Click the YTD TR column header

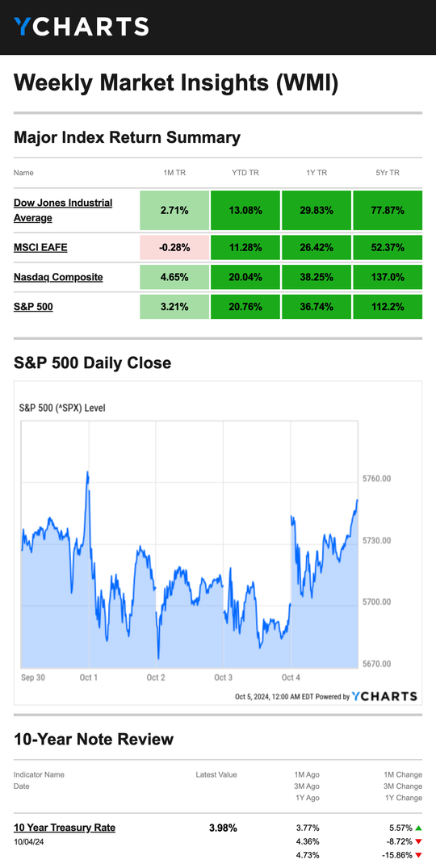[245, 173]
